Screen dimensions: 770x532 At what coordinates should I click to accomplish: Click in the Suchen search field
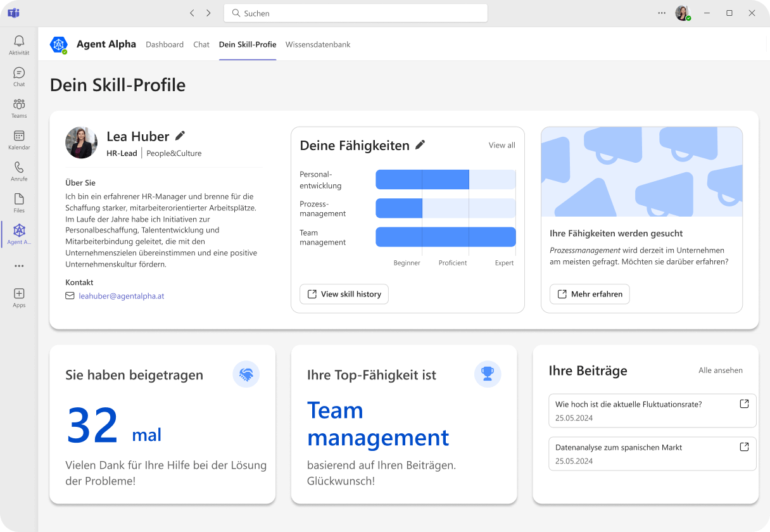point(355,13)
